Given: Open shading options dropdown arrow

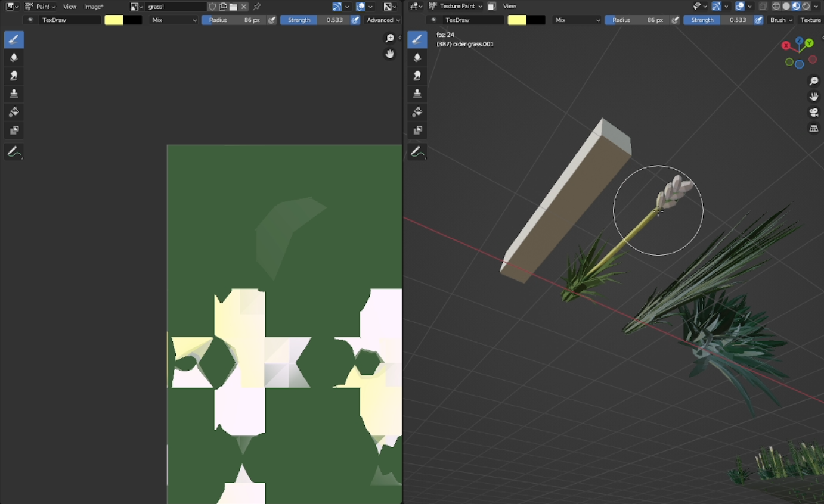Looking at the screenshot, I should (816, 7).
